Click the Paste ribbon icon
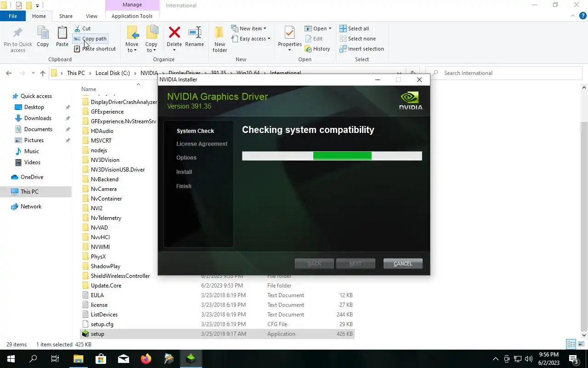The width and height of the screenshot is (588, 368). pos(62,33)
